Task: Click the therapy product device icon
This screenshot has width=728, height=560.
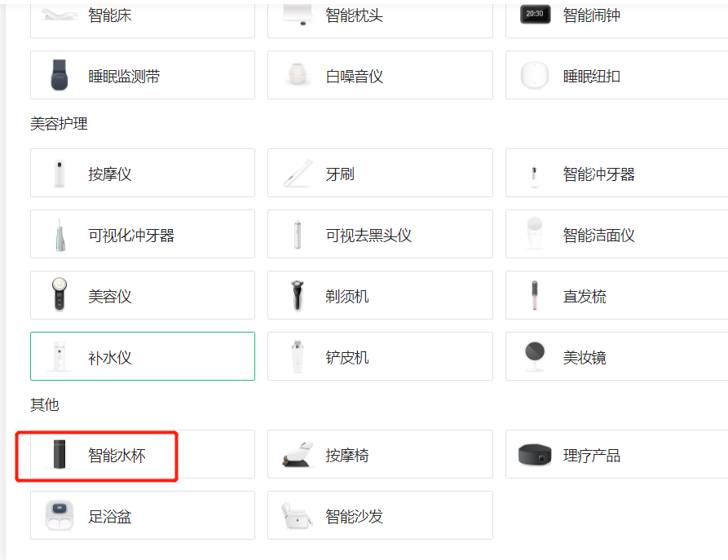Action: pos(535,455)
